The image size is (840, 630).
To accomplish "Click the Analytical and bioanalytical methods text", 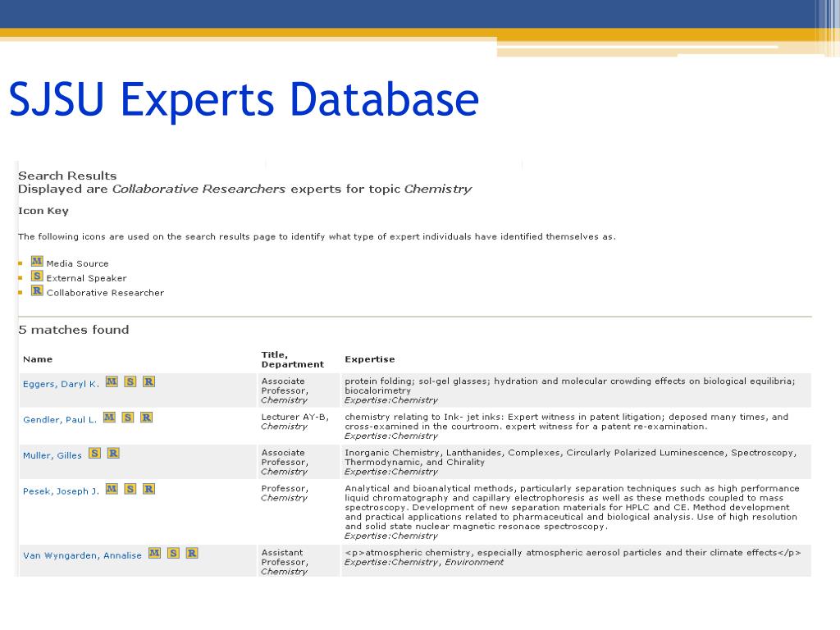I will coord(572,507).
